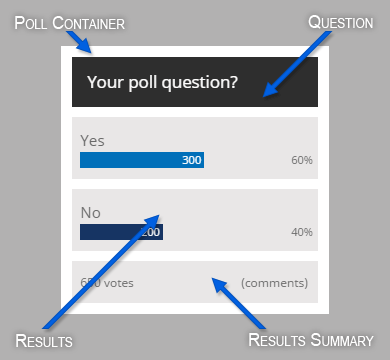
Task: Click the arrow pointing to poll container
Action: click(79, 42)
